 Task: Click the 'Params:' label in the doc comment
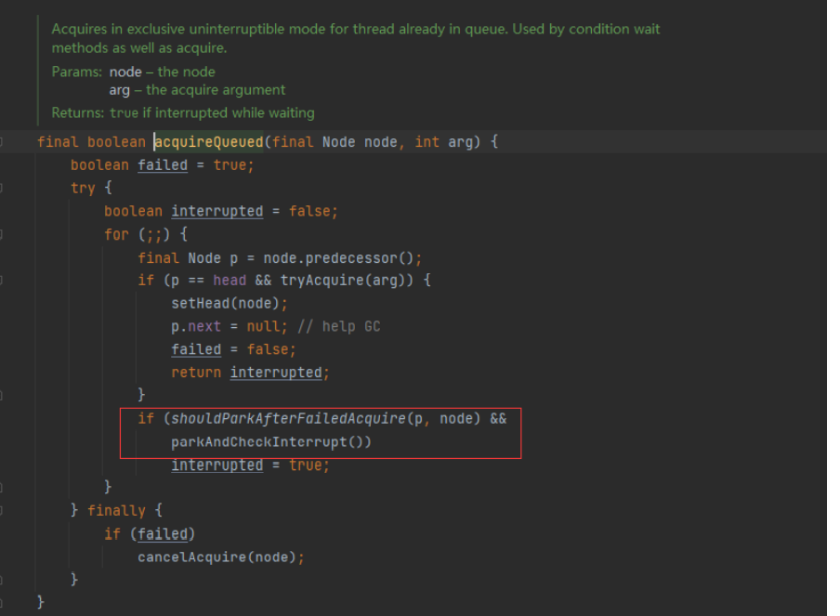point(76,72)
